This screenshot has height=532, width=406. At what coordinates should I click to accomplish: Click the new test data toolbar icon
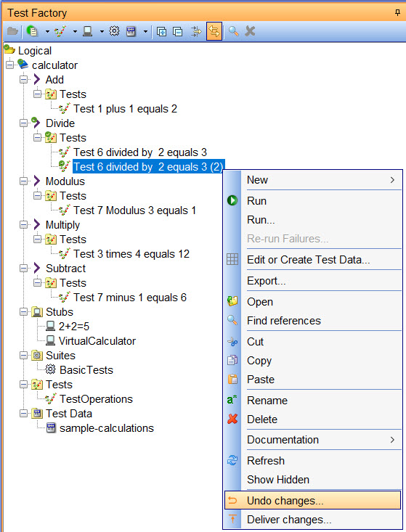pyautogui.click(x=131, y=31)
